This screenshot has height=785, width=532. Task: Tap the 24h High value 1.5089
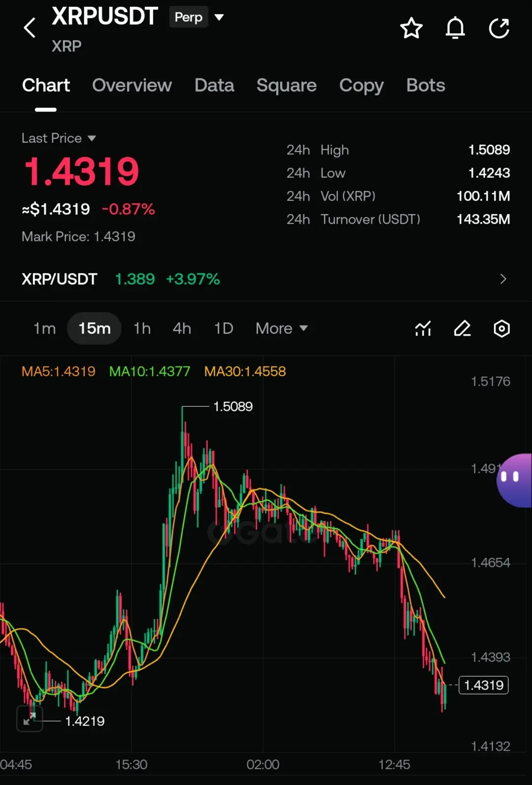[x=489, y=150]
